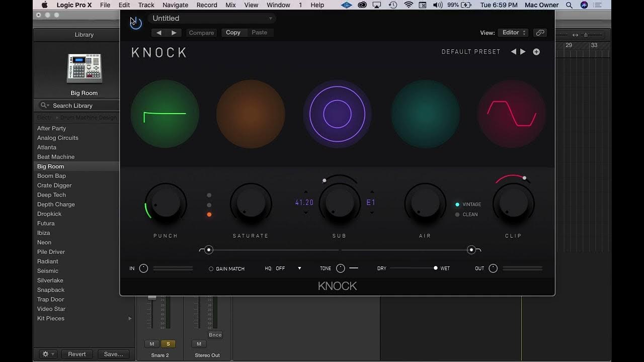Click the Bnce button on Stereo Out
This screenshot has height=362, width=644.
pyautogui.click(x=215, y=335)
